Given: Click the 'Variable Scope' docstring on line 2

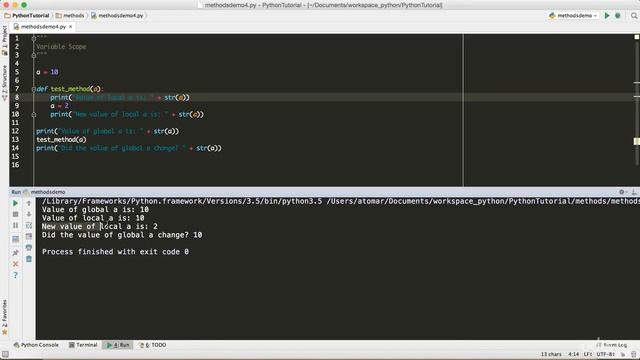Looking at the screenshot, I should pyautogui.click(x=61, y=47).
